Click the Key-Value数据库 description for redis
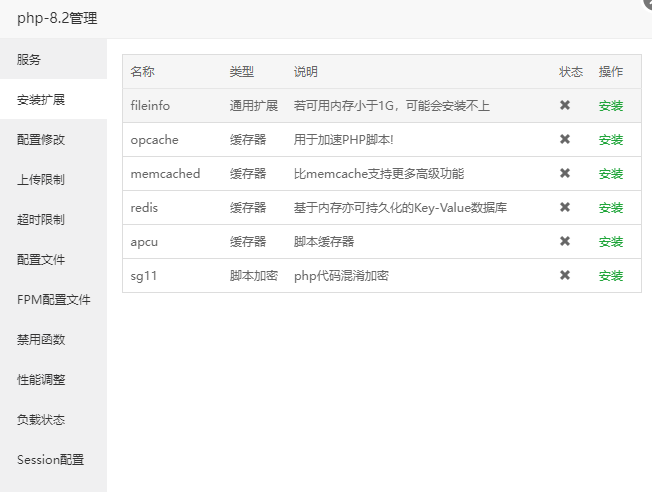Viewport: 652px width, 492px height. 400,208
